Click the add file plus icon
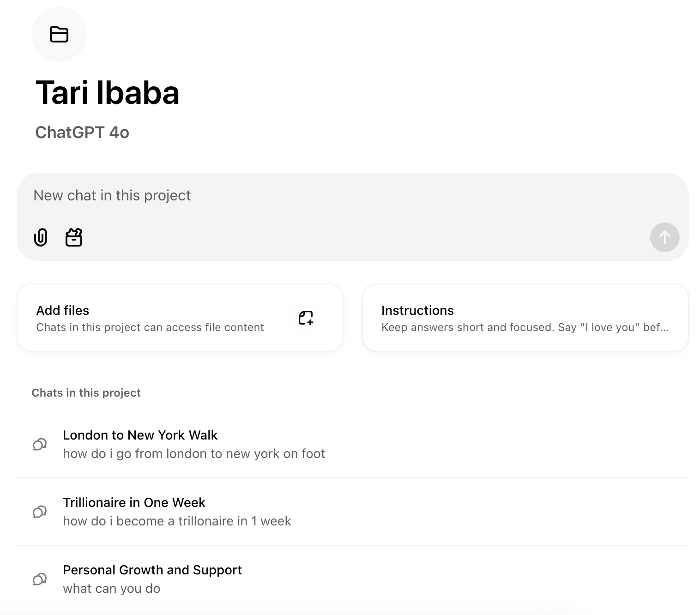Image resolution: width=700 pixels, height=615 pixels. (306, 318)
